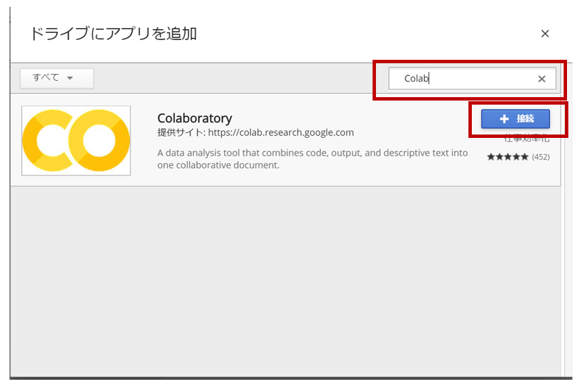Click inside the Colab search field
Screen dimensions: 584x392
[449, 79]
